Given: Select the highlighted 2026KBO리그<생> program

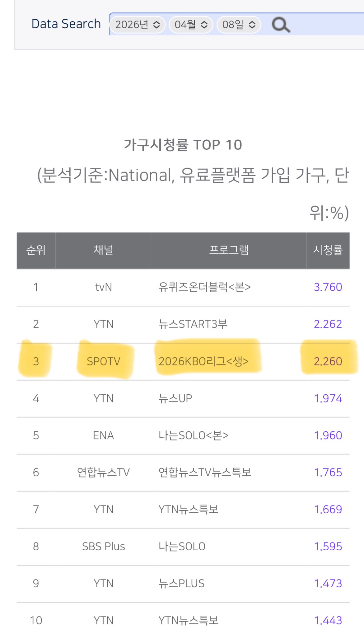Looking at the screenshot, I should click(x=203, y=361).
